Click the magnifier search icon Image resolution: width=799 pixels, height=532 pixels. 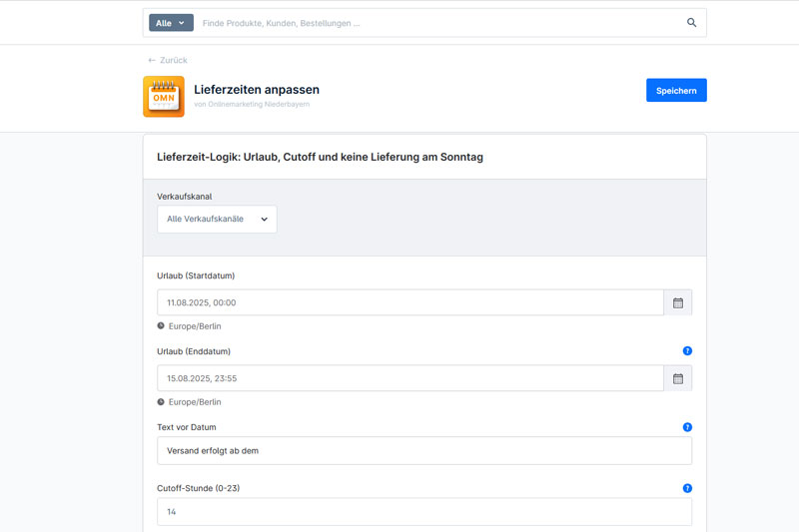(691, 23)
